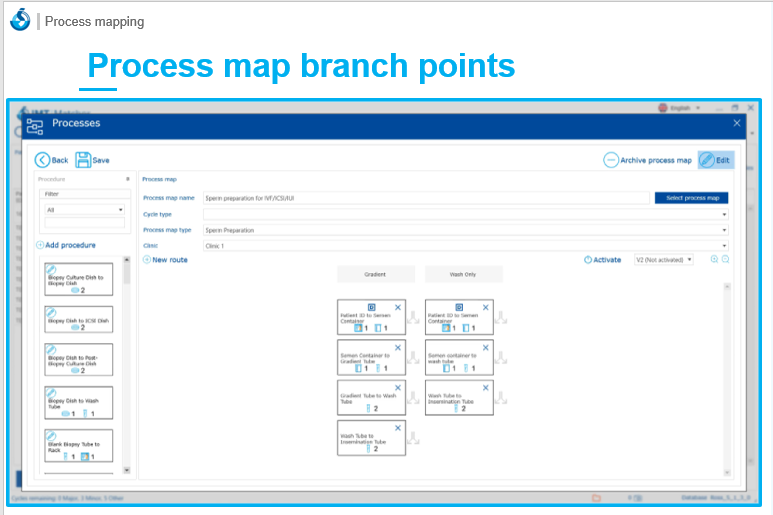
Task: Select the Gradient route header
Action: [x=375, y=274]
